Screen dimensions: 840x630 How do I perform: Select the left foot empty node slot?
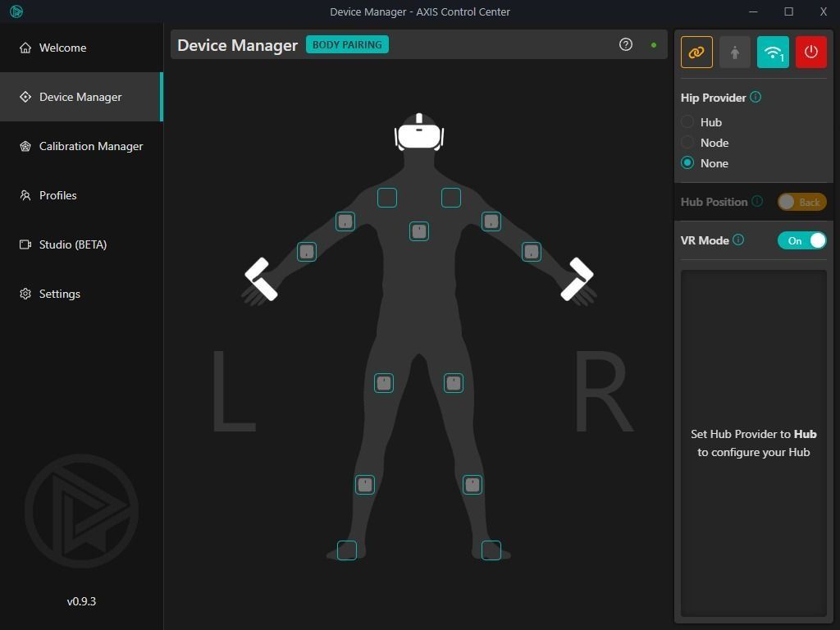[347, 550]
